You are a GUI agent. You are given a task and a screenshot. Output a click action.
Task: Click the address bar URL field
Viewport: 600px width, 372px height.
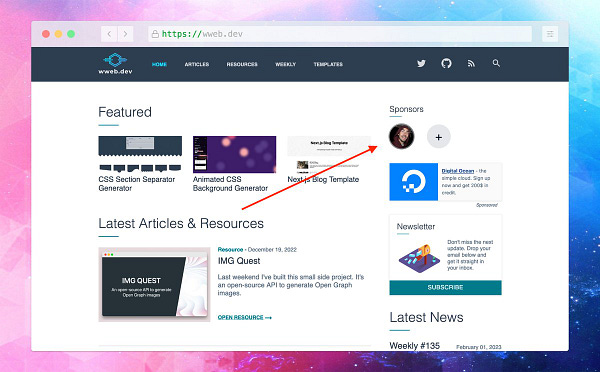(340, 34)
